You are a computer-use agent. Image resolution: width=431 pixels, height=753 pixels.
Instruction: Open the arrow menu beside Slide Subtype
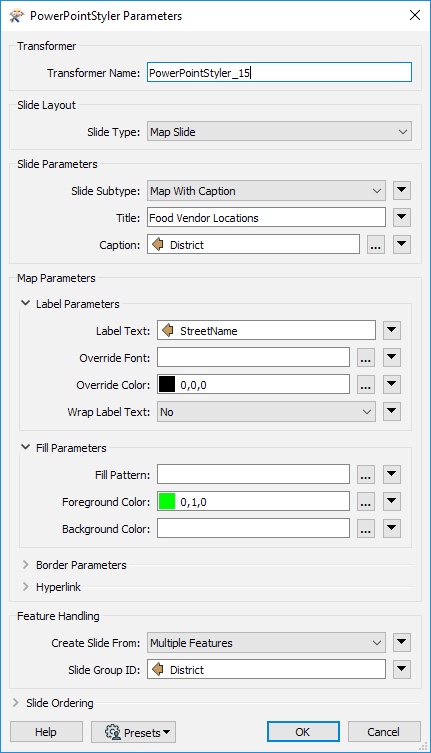point(402,191)
